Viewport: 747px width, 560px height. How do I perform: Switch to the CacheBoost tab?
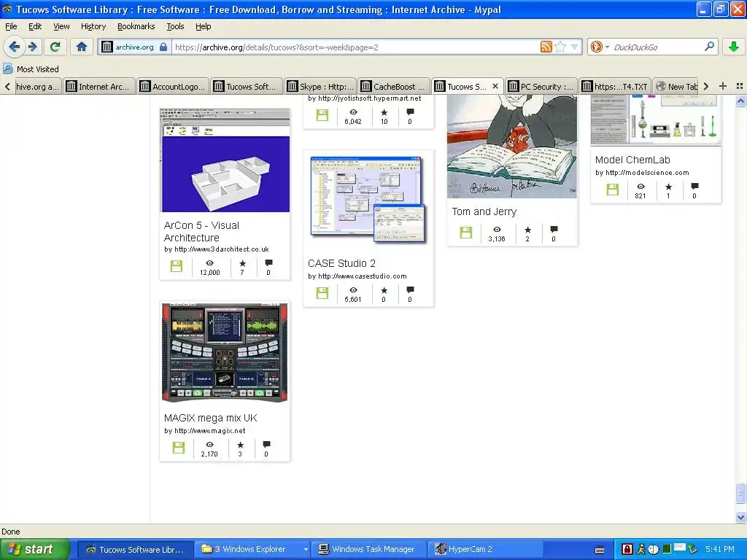[x=393, y=86]
